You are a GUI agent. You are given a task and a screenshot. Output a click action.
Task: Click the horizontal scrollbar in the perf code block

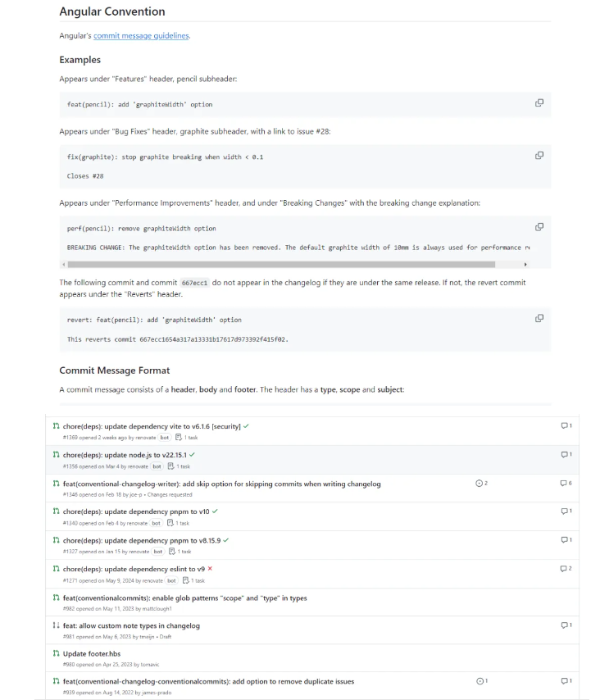click(281, 265)
